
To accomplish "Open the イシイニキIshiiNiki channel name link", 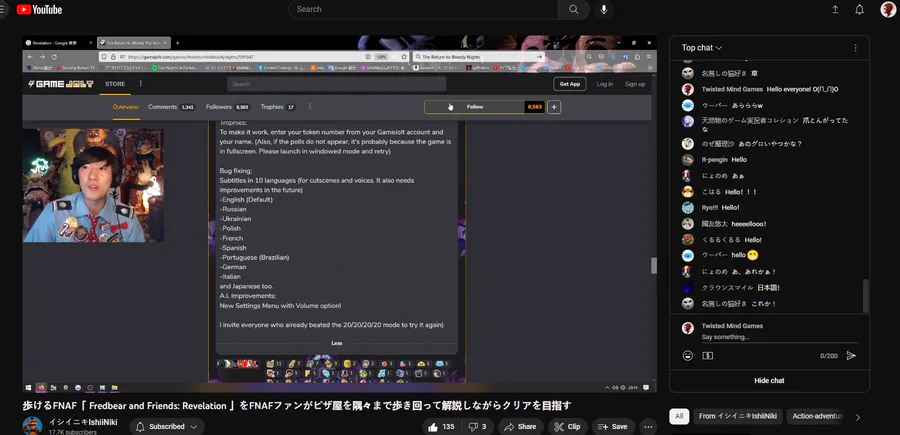I will (x=83, y=422).
